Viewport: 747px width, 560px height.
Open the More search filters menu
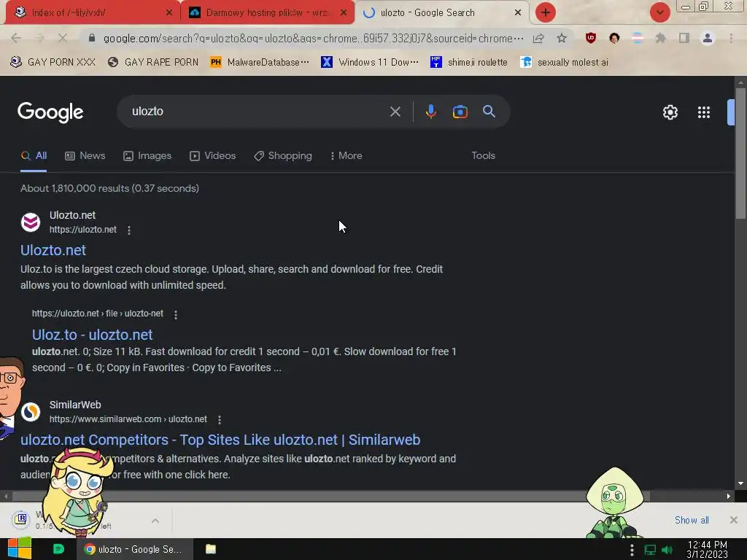pos(346,156)
